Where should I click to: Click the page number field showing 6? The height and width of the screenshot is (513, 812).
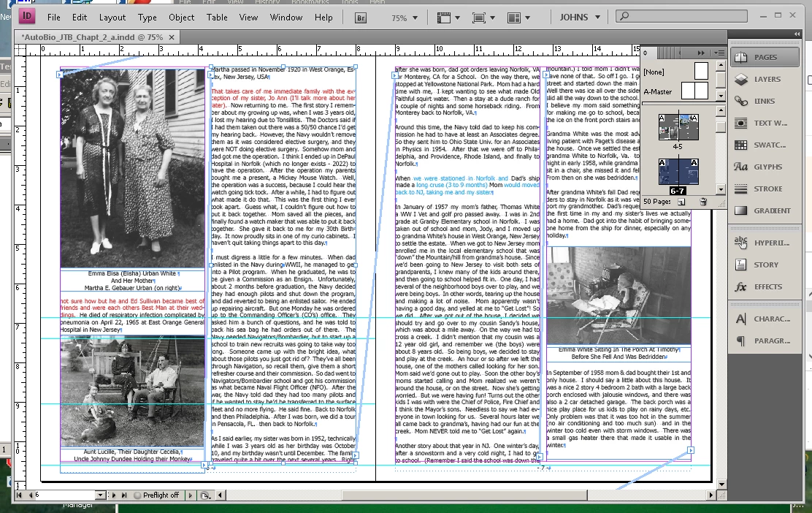click(64, 495)
